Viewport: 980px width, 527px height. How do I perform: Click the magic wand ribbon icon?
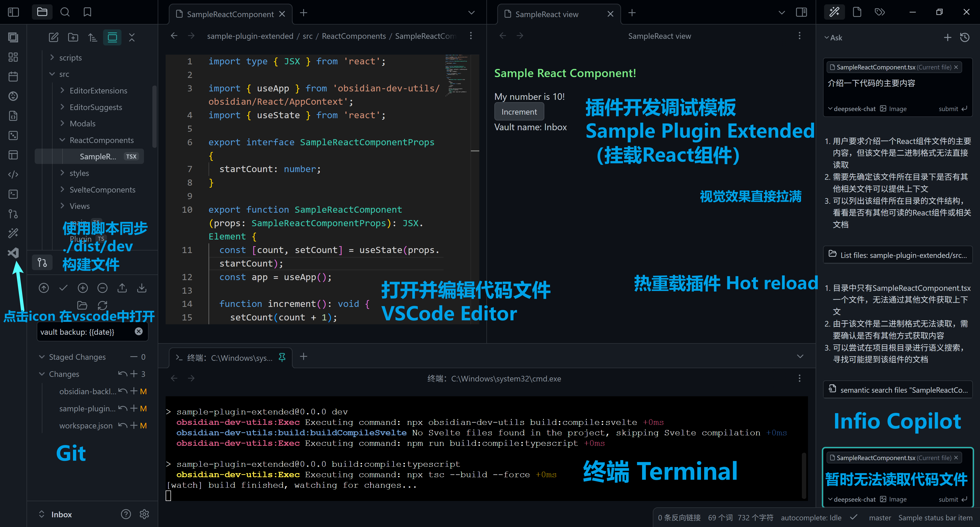(13, 233)
